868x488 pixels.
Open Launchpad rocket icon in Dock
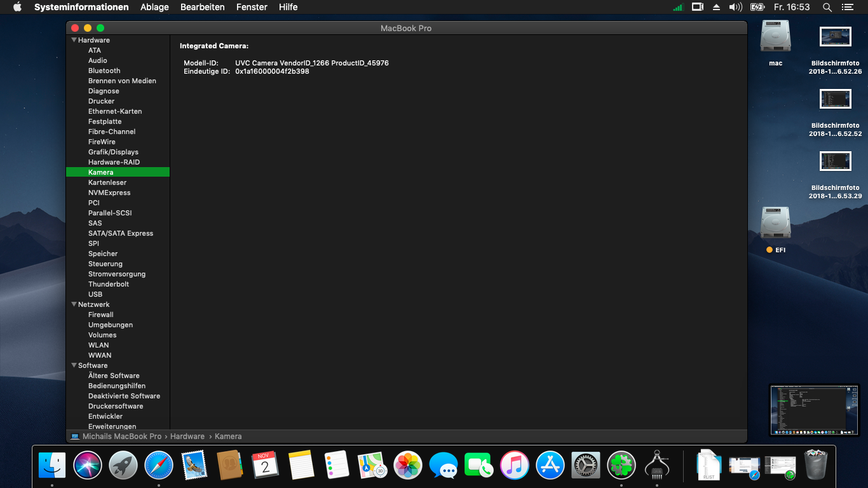pos(123,465)
